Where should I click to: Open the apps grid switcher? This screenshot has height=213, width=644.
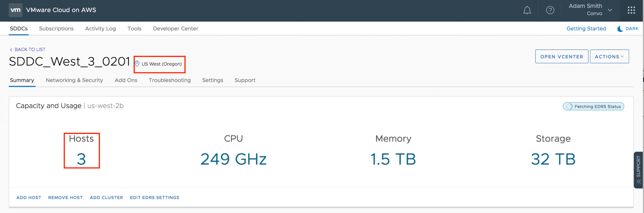(631, 10)
